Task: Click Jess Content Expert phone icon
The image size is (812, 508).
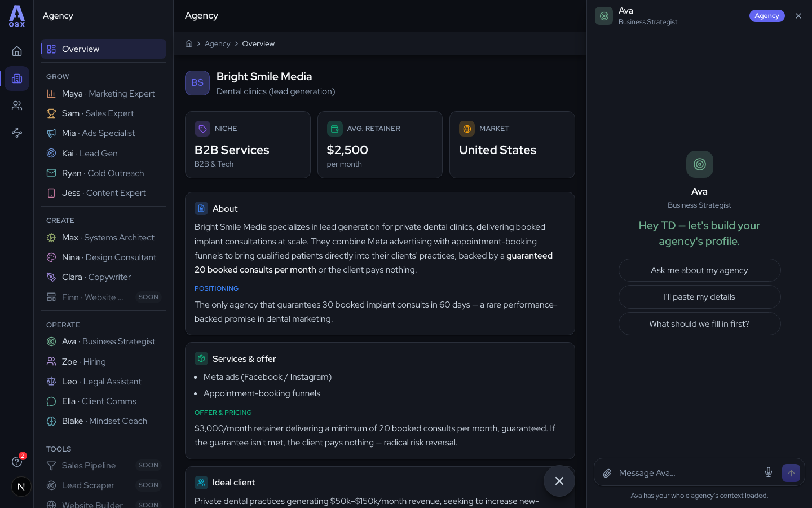Action: (51, 193)
